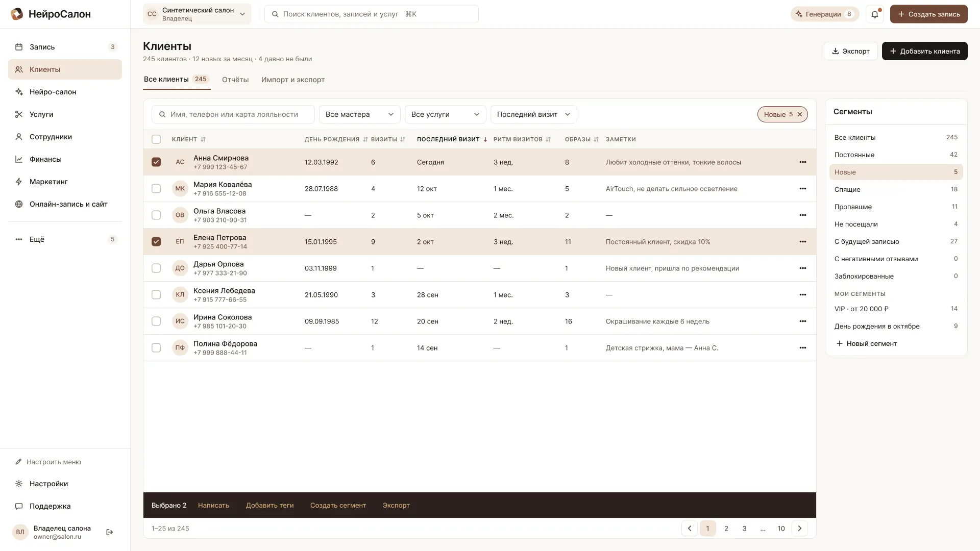
Task: Sort by Ритм визитов column
Action: [x=522, y=139]
